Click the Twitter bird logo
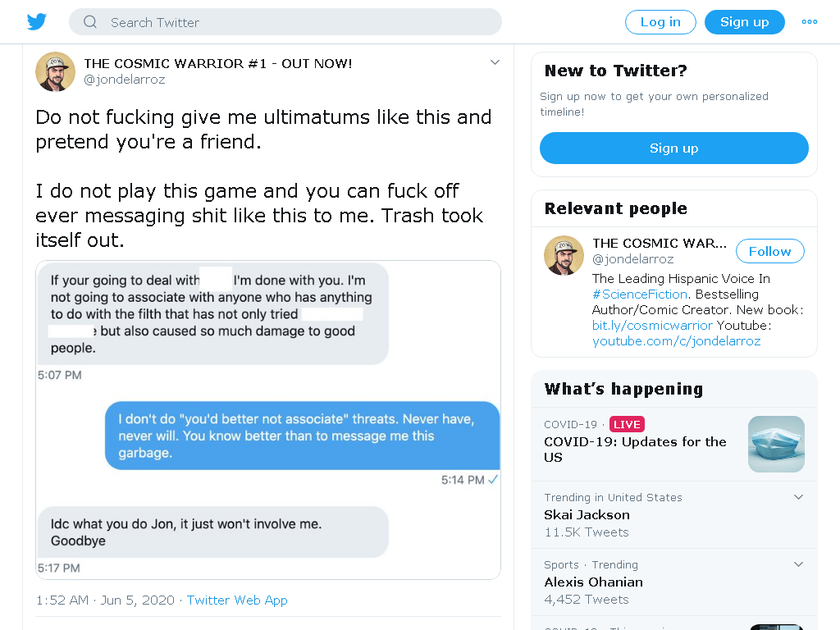Image resolution: width=840 pixels, height=630 pixels. click(x=37, y=22)
